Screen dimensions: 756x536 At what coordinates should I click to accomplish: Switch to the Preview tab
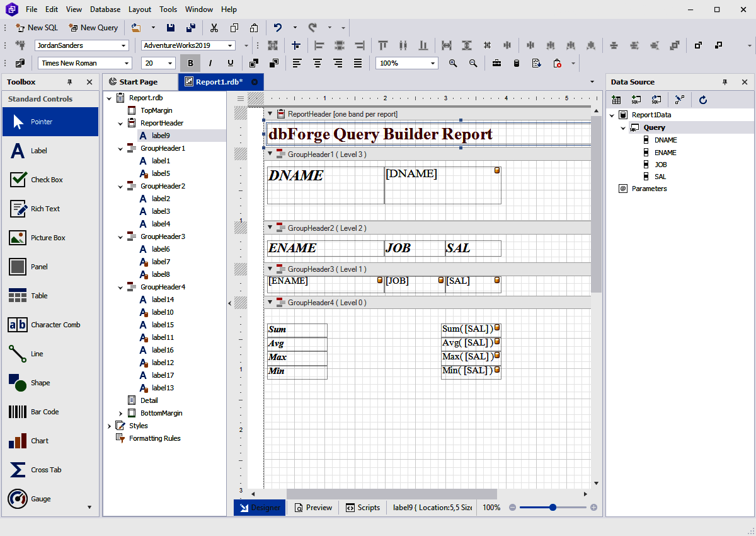tap(312, 507)
